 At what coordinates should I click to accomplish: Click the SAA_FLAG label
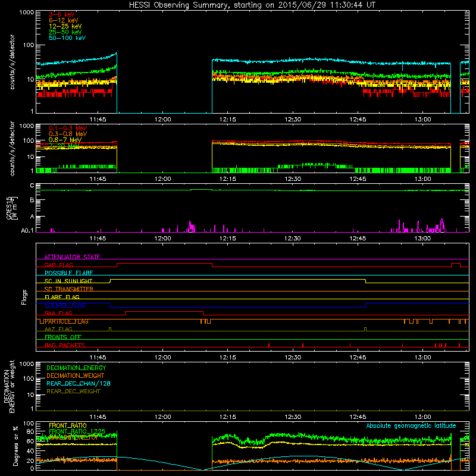click(58, 313)
